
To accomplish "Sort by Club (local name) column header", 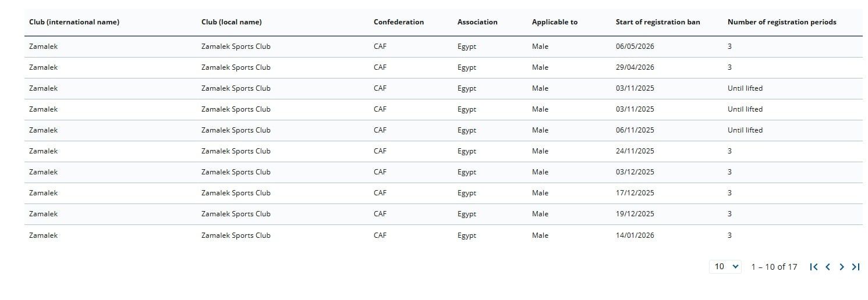I will 231,22.
